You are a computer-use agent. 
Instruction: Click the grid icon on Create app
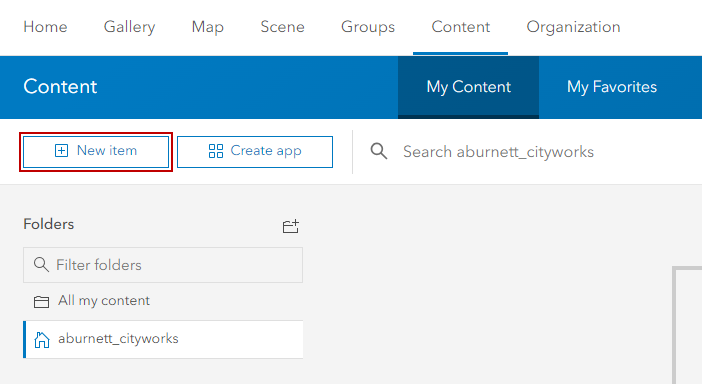coord(216,151)
